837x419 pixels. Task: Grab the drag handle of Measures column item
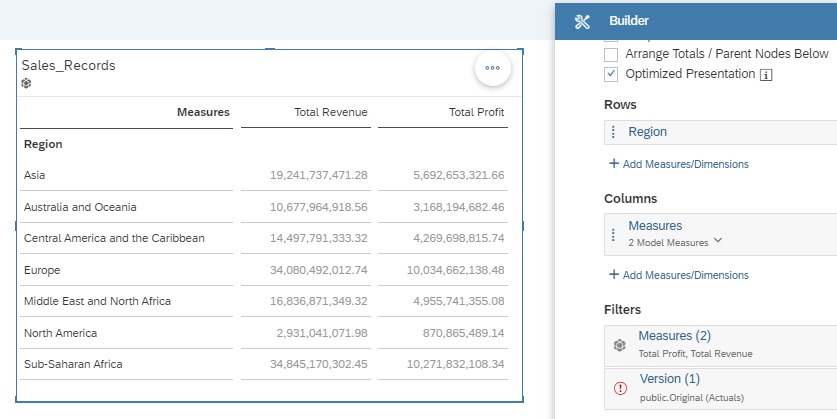pyautogui.click(x=613, y=234)
